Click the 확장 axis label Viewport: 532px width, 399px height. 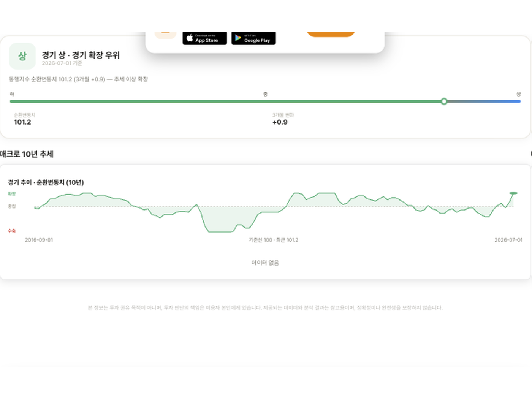coord(12,194)
